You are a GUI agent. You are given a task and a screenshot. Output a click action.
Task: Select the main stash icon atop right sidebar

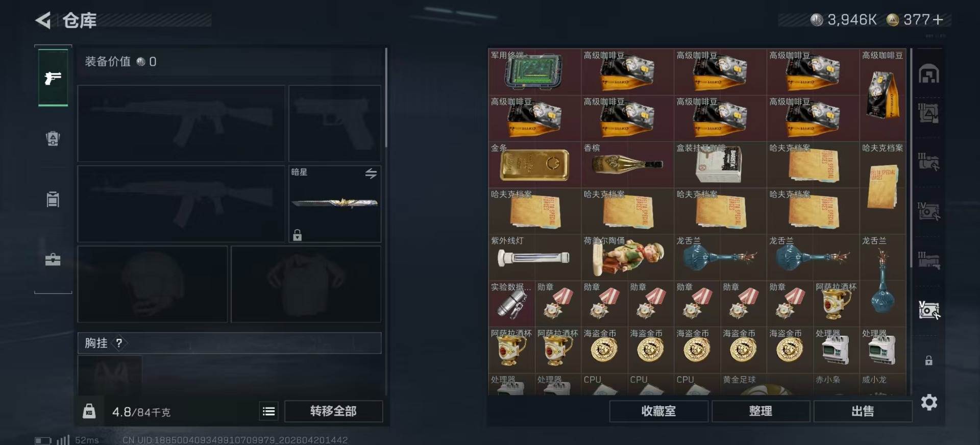click(929, 75)
